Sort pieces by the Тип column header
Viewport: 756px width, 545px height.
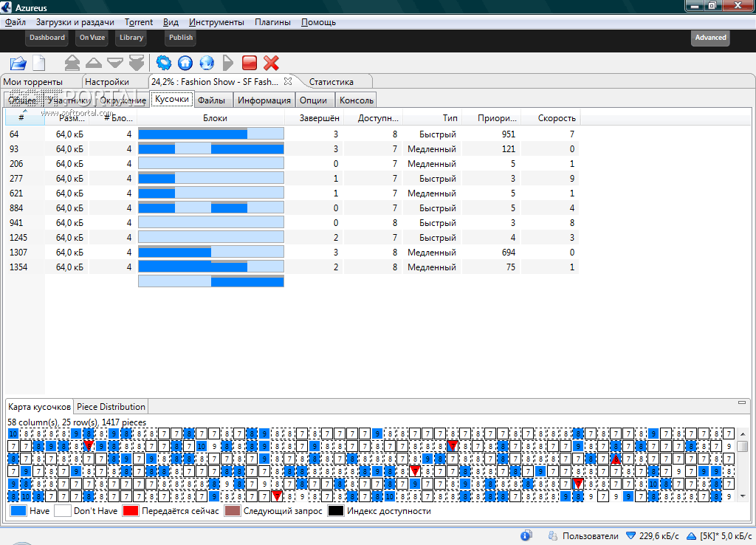pyautogui.click(x=433, y=117)
